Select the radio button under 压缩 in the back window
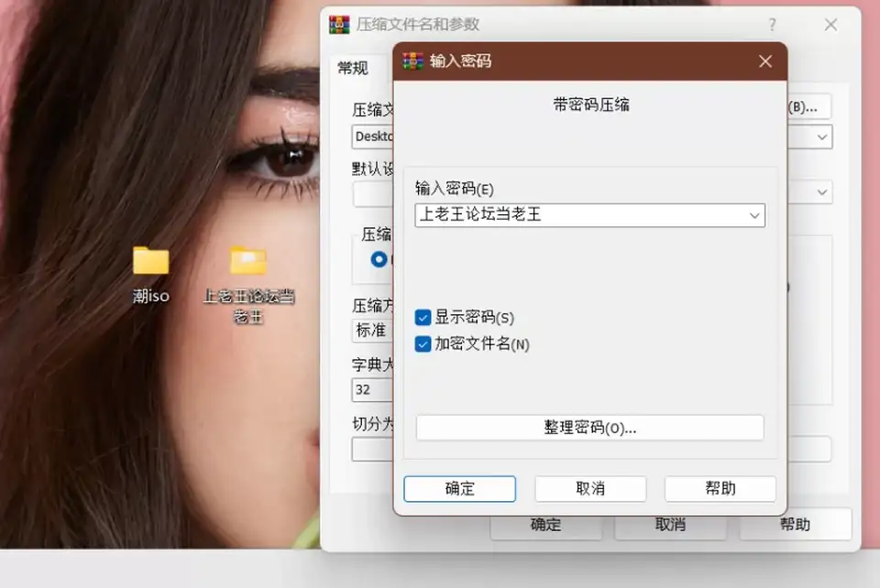 (379, 259)
